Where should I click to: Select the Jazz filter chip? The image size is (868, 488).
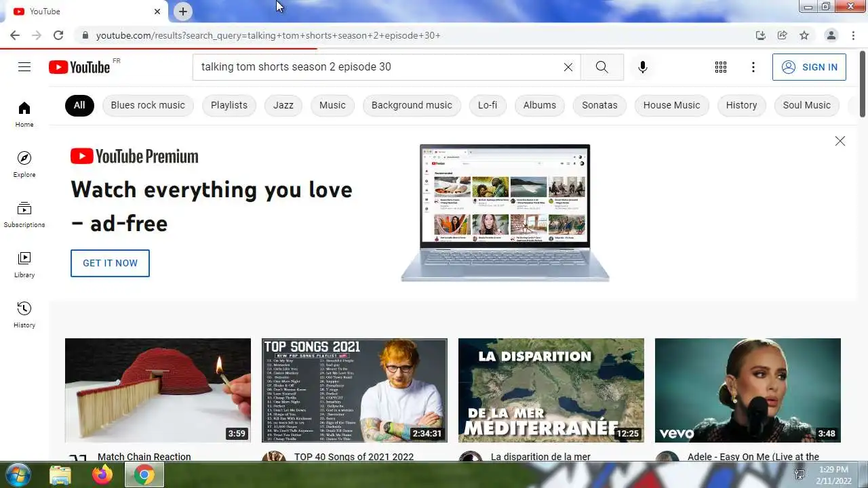point(283,105)
